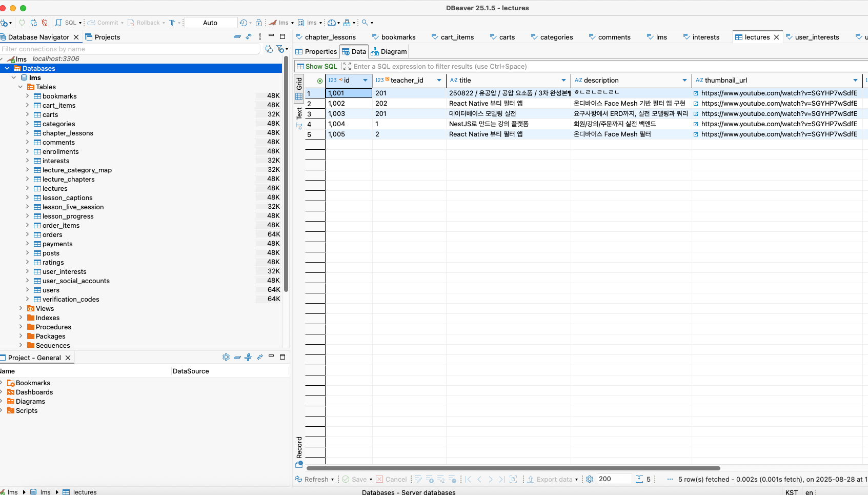868x495 pixels.
Task: Switch to the chapter_lessons editor tab
Action: click(x=326, y=37)
